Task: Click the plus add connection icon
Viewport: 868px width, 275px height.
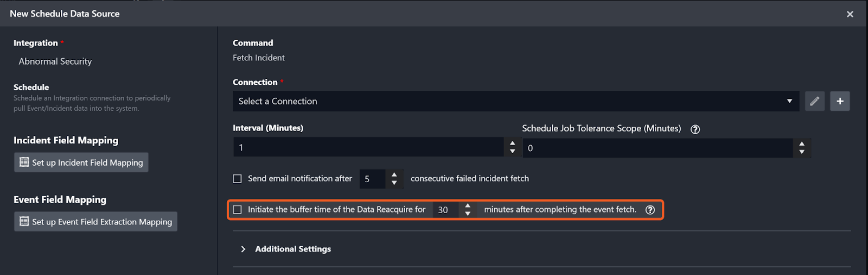Action: (x=840, y=101)
